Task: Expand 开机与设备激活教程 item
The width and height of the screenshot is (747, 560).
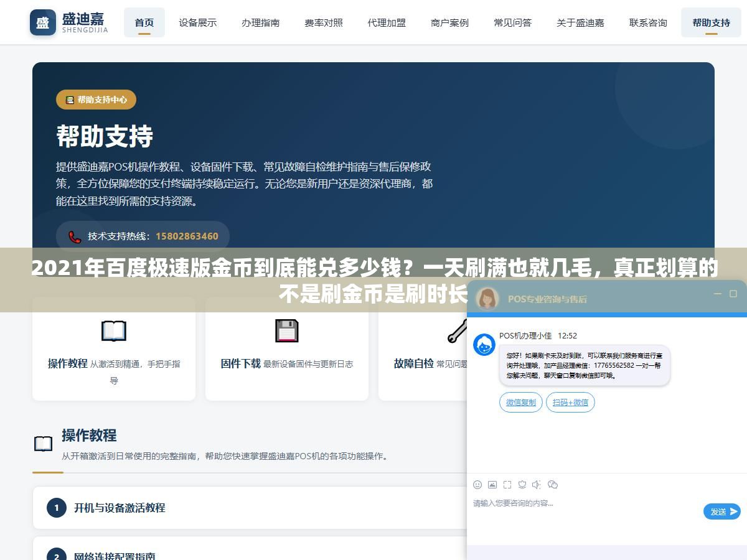Action: [250, 508]
